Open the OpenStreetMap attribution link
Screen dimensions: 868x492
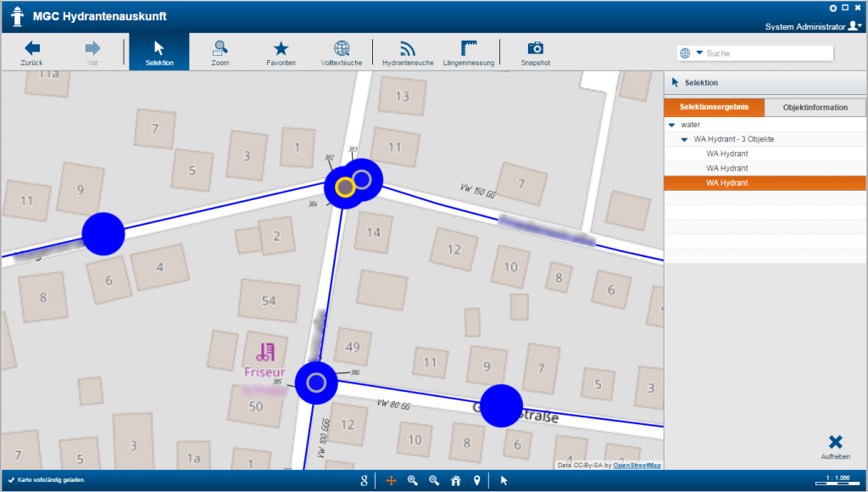(x=637, y=465)
